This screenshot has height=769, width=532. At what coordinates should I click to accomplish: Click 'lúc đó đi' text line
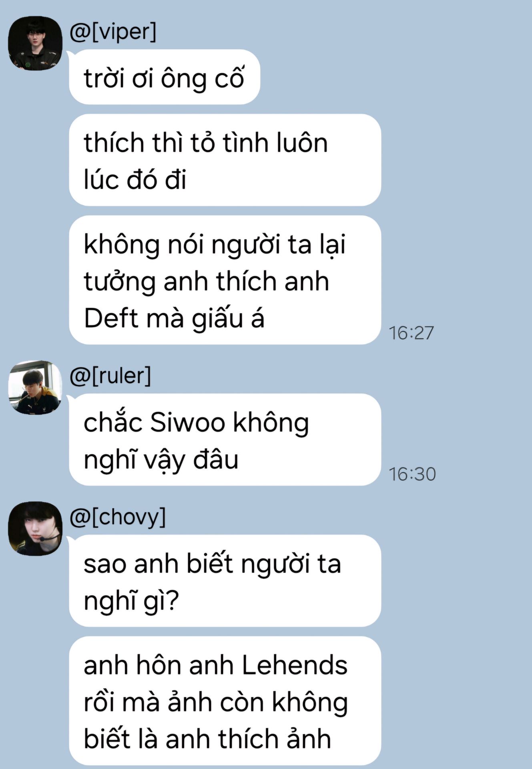pyautogui.click(x=135, y=179)
